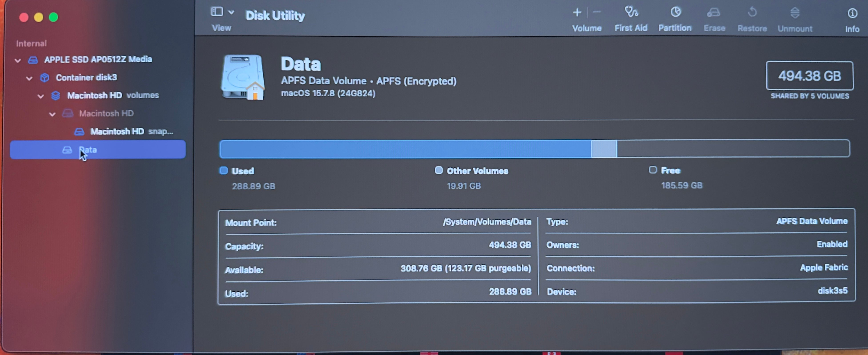
Task: Click the /System/Volumes/Data mount point value
Action: tap(487, 222)
